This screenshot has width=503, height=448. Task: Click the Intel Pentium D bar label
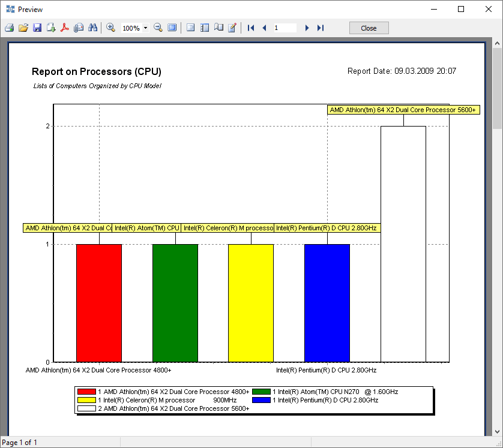327,228
